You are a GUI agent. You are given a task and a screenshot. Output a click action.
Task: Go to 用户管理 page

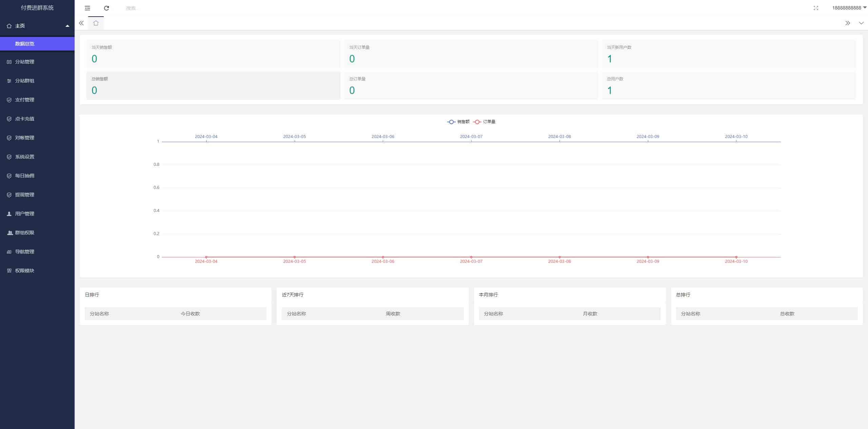coord(25,214)
